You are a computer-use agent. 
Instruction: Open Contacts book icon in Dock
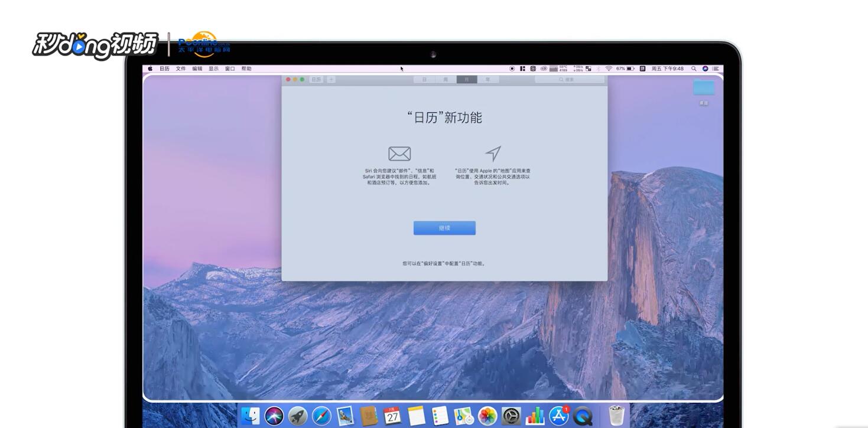[x=369, y=416]
